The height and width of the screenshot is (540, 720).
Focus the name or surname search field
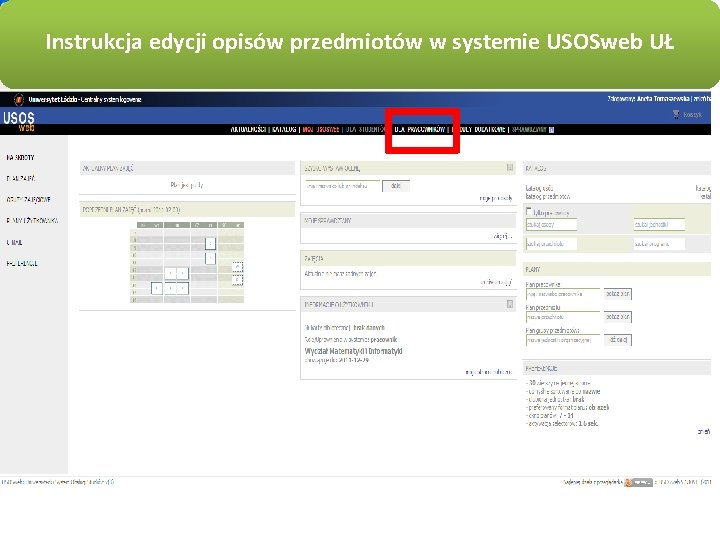[x=343, y=186]
